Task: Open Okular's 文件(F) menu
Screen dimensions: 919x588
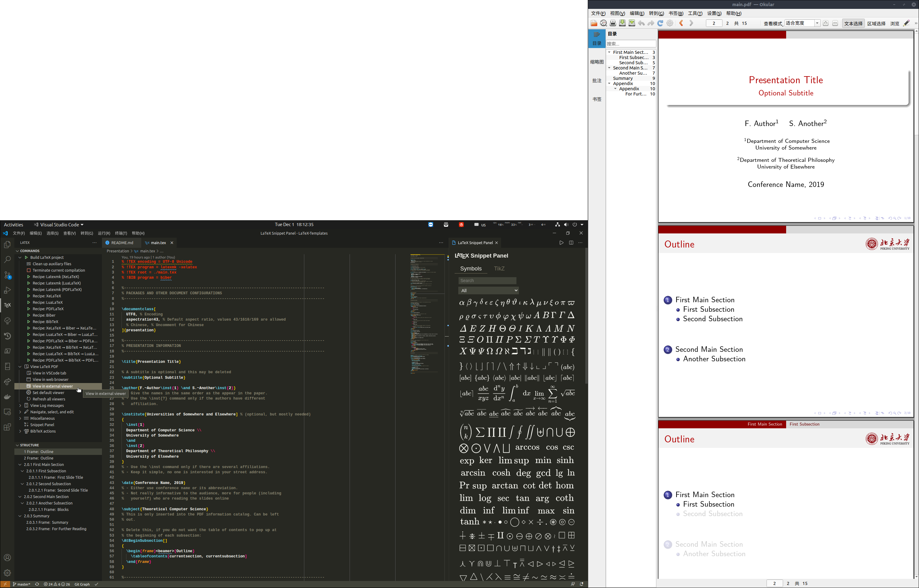Action: point(598,13)
